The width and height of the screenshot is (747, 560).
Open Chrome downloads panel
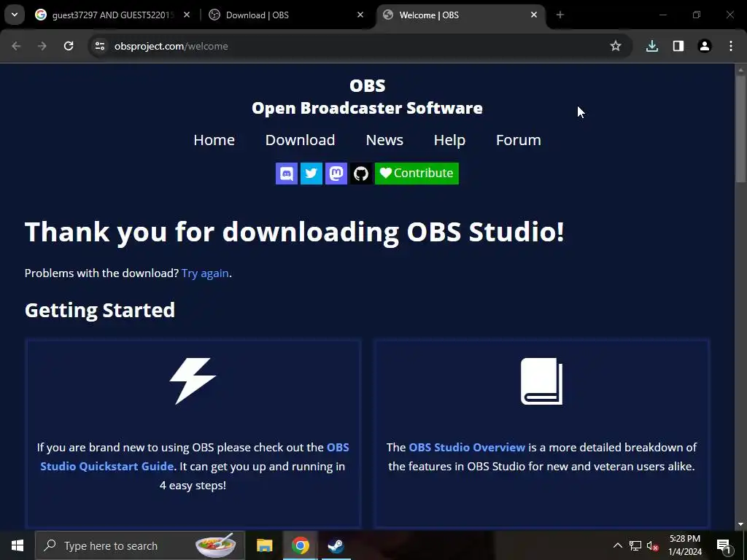coord(651,46)
